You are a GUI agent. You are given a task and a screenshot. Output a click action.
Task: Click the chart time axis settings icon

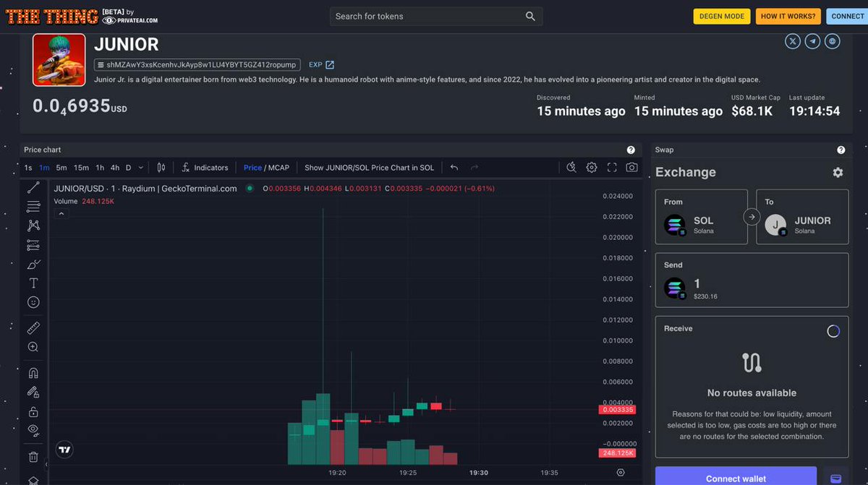[x=620, y=473]
